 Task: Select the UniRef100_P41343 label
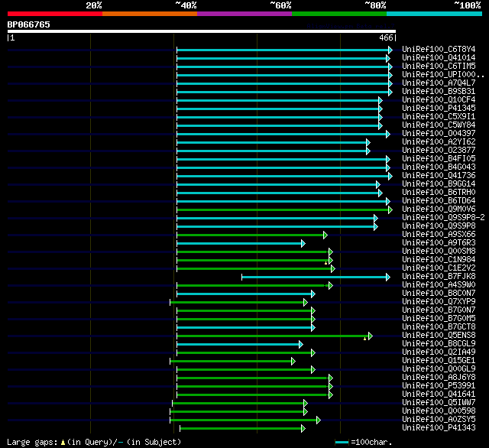coord(439,428)
